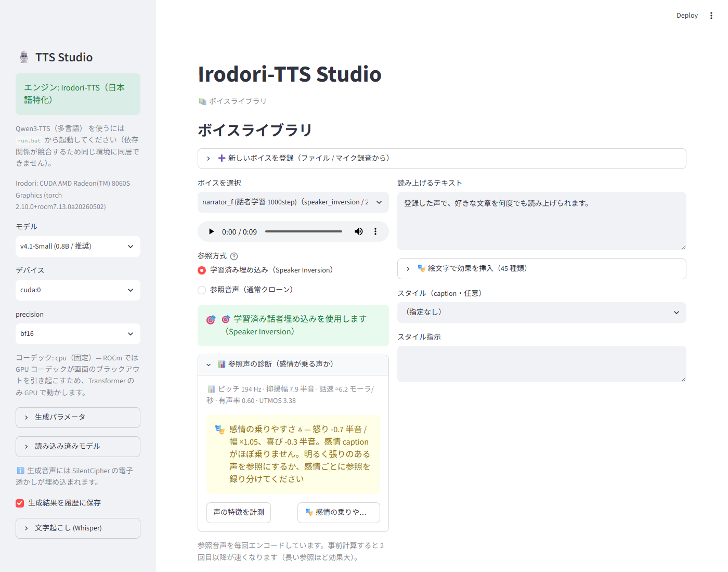Viewport: 728px width, 572px height.
Task: Click the run.bat code text
Action: click(x=29, y=140)
